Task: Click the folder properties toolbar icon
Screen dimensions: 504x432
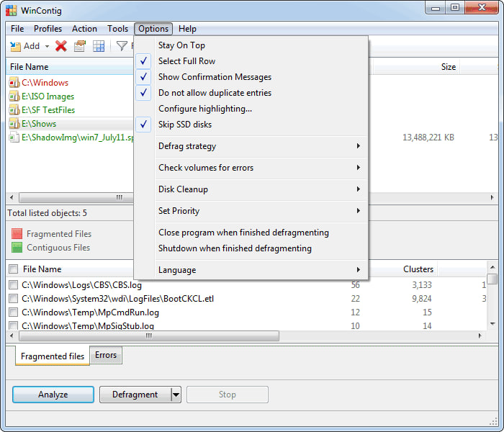Action: point(80,46)
